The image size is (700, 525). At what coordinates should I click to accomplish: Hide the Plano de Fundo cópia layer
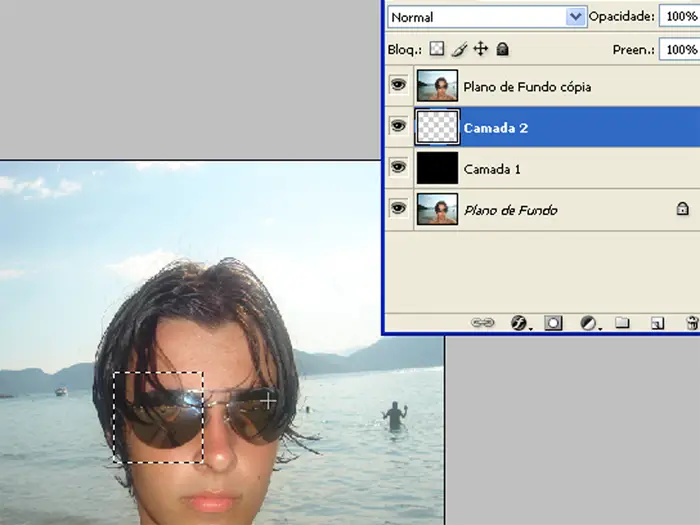tap(399, 86)
